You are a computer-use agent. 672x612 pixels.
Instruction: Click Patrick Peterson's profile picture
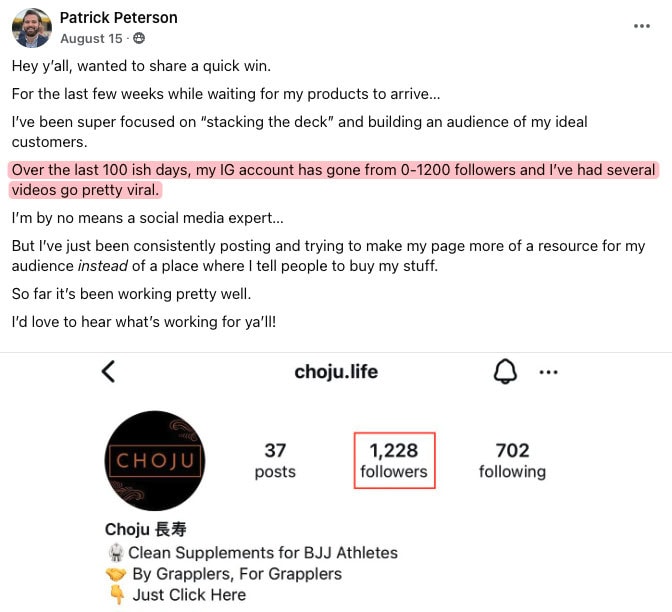tap(32, 27)
